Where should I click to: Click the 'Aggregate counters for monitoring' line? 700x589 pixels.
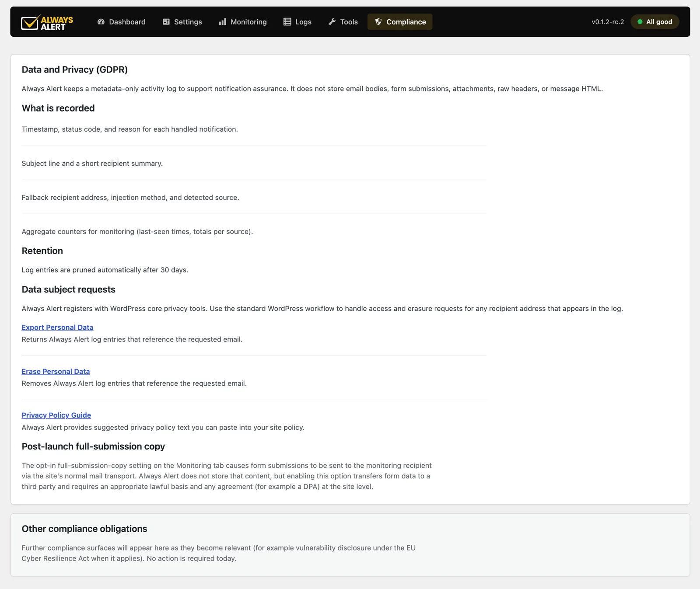click(137, 232)
